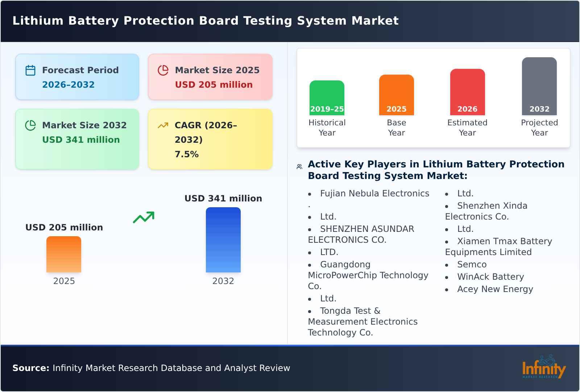Screen dimensions: 580x392
Task: Open the Market Size 2025 card
Action: click(210, 76)
